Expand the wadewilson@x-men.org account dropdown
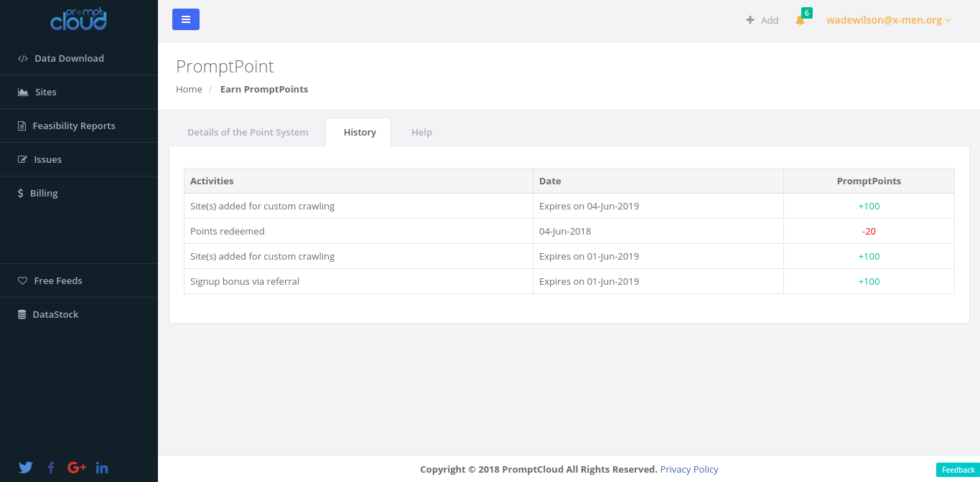 [889, 20]
